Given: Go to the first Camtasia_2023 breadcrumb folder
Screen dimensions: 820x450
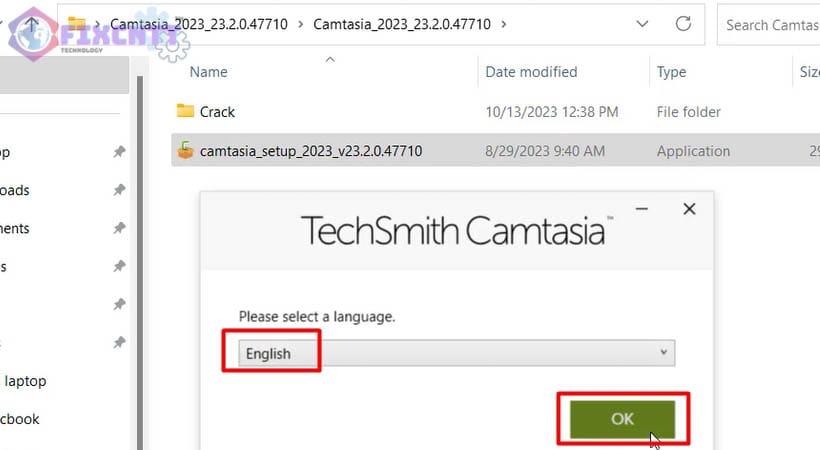Looking at the screenshot, I should 199,24.
